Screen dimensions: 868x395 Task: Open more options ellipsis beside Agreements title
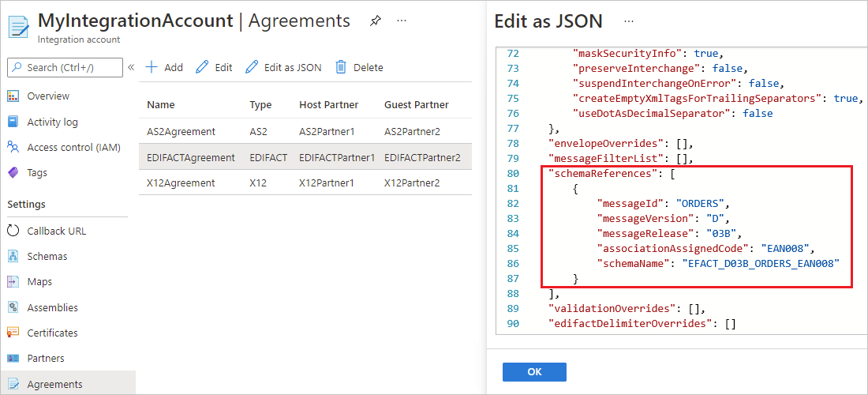click(402, 21)
